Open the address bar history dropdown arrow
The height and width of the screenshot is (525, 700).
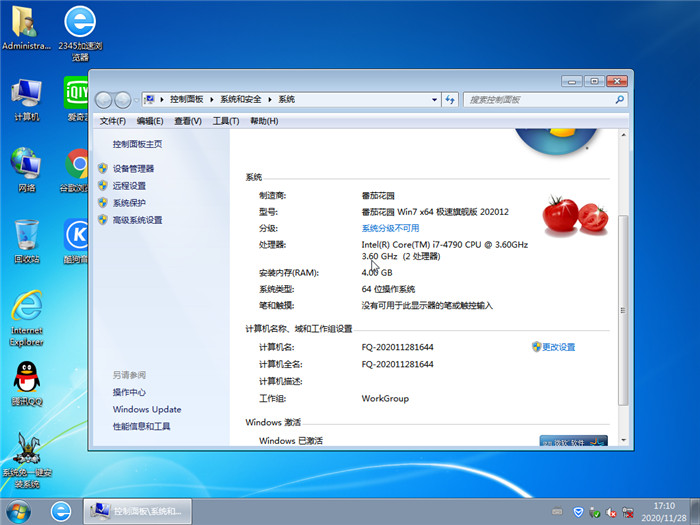(434, 100)
